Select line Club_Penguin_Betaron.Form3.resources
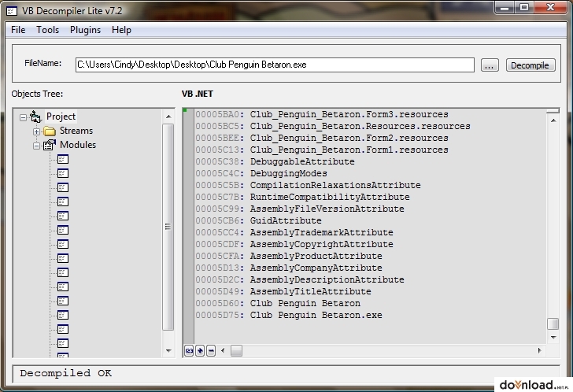 click(322, 114)
